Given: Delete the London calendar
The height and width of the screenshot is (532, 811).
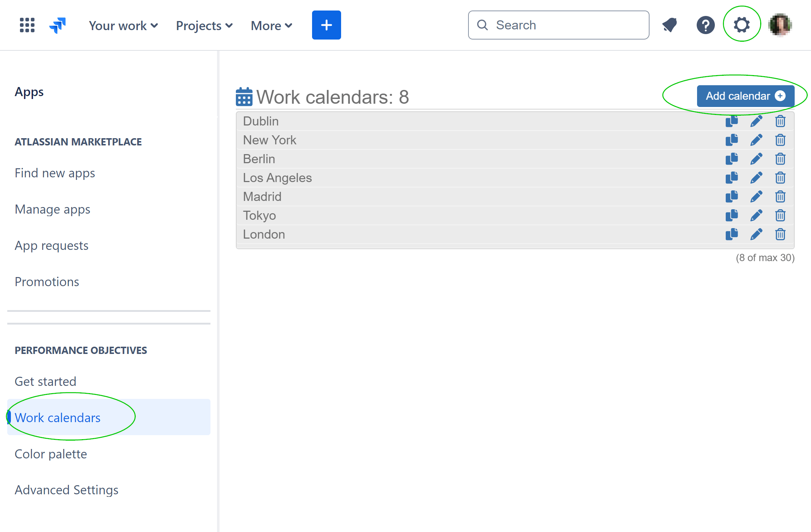Looking at the screenshot, I should (780, 234).
